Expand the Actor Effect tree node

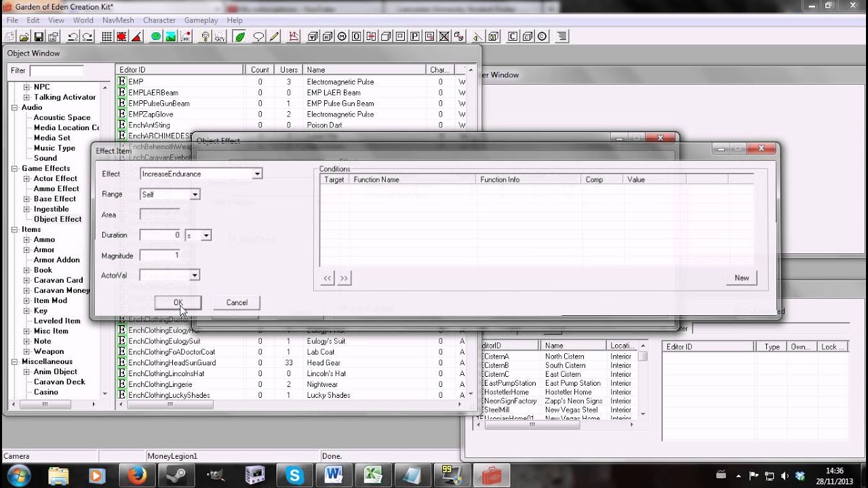pyautogui.click(x=26, y=178)
